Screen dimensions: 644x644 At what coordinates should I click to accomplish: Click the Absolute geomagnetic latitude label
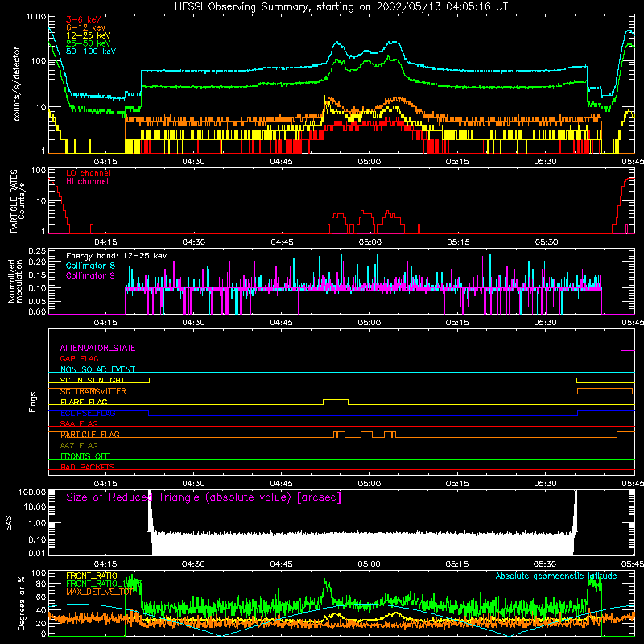pyautogui.click(x=556, y=576)
